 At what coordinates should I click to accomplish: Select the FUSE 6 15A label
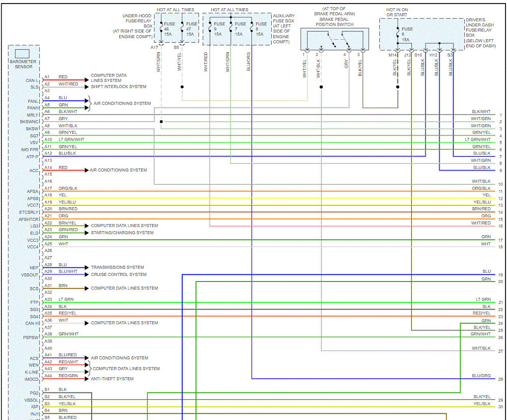(x=407, y=34)
